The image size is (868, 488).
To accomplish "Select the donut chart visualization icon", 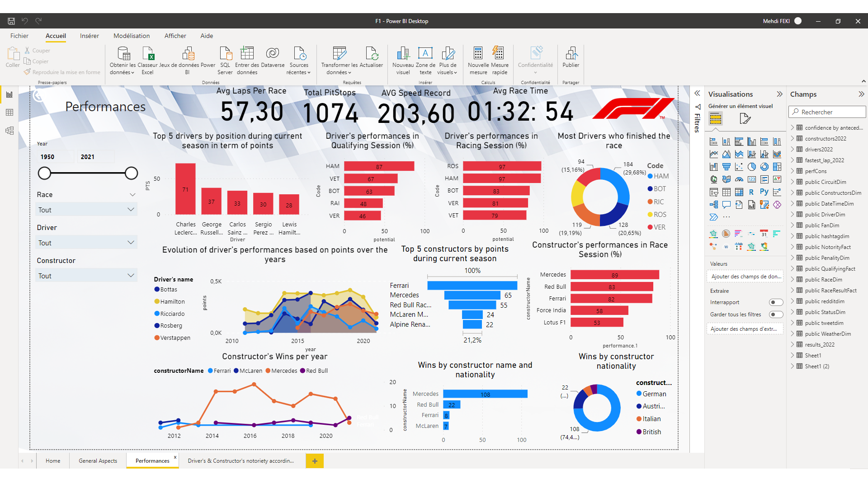I will tap(764, 167).
